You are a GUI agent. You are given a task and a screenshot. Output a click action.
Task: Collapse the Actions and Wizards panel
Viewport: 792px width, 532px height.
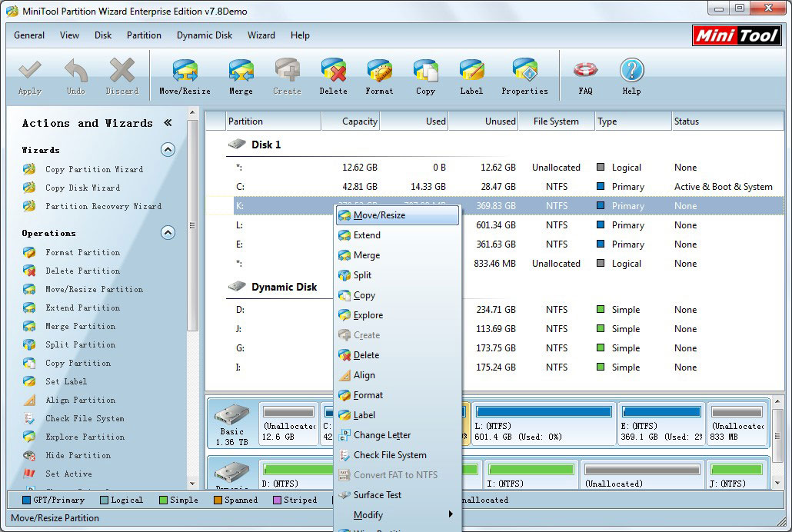click(x=168, y=123)
